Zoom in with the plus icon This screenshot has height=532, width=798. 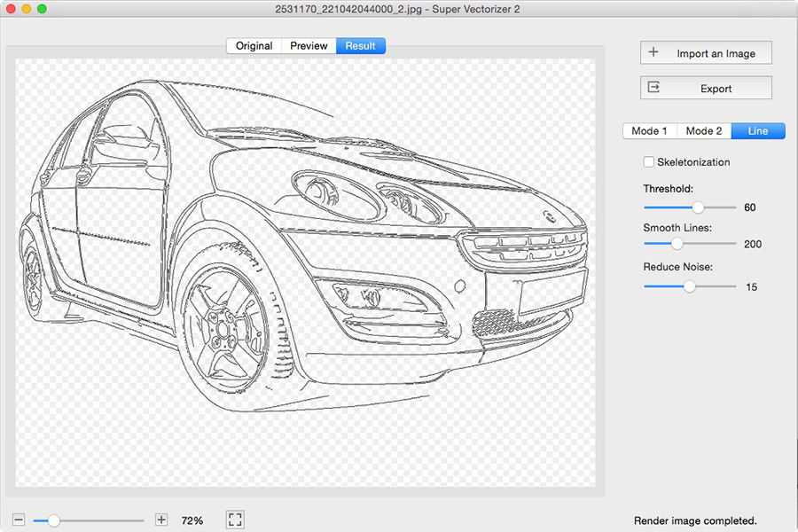pyautogui.click(x=160, y=520)
